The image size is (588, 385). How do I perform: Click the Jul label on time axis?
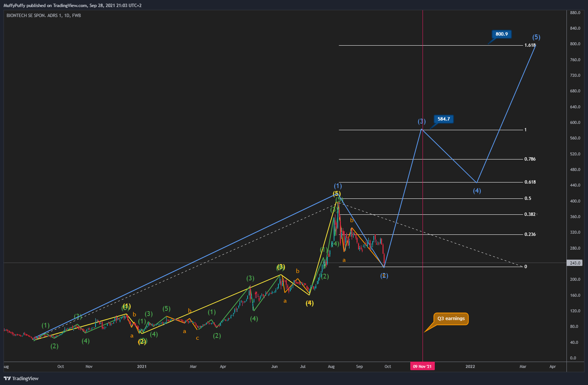(x=303, y=366)
